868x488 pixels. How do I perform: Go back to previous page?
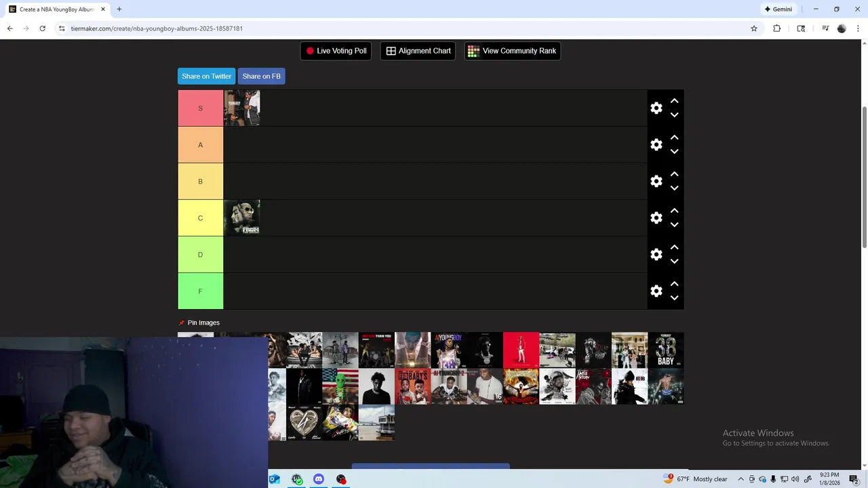tap(9, 28)
